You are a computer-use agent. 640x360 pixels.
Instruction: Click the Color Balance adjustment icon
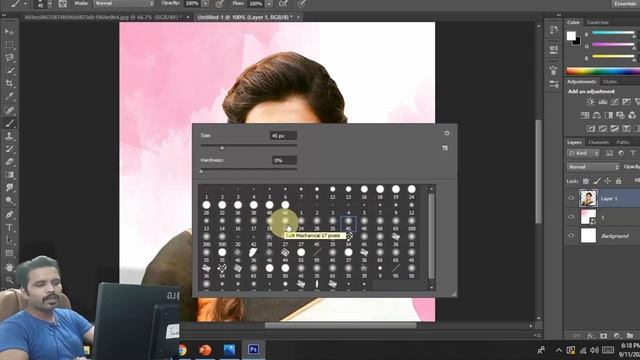(596, 115)
